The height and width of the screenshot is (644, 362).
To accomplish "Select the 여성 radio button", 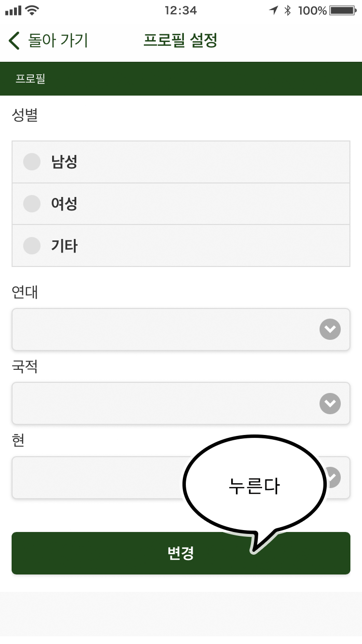I will pyautogui.click(x=32, y=204).
